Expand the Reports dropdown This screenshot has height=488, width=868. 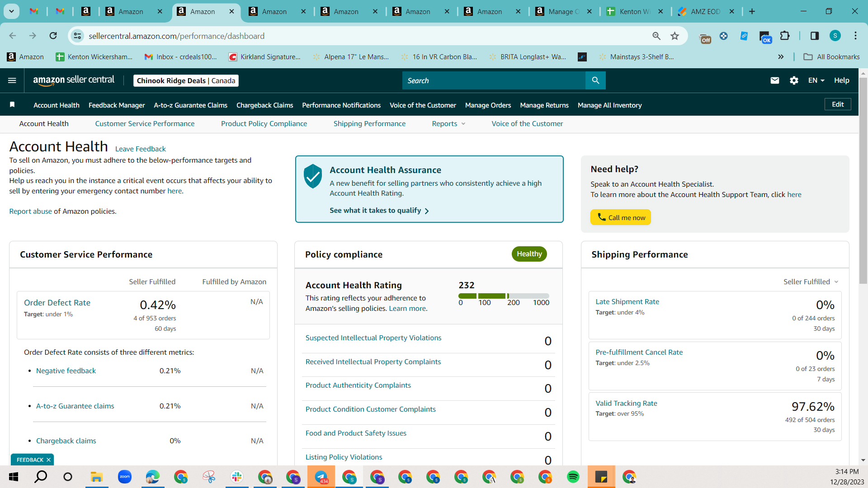click(x=448, y=124)
